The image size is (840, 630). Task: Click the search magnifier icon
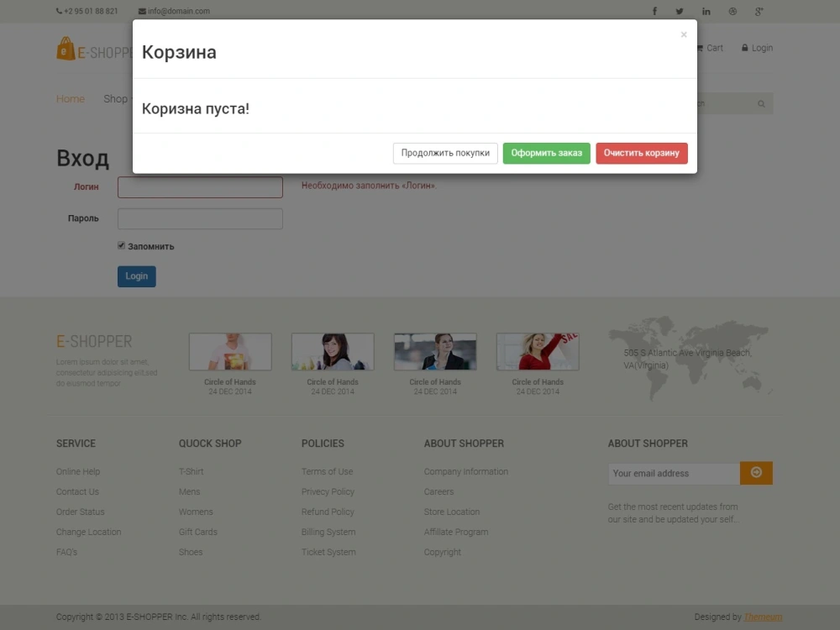pos(760,103)
